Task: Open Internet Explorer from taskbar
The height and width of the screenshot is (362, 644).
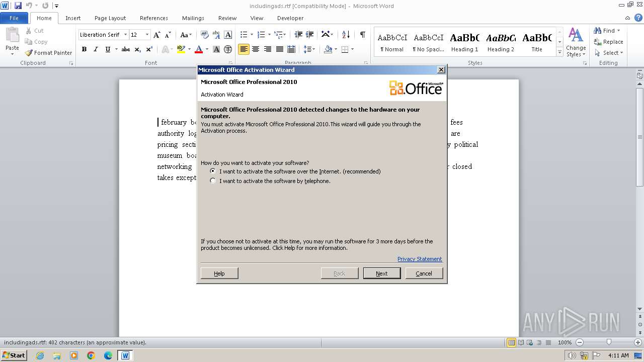Action: pos(40,355)
